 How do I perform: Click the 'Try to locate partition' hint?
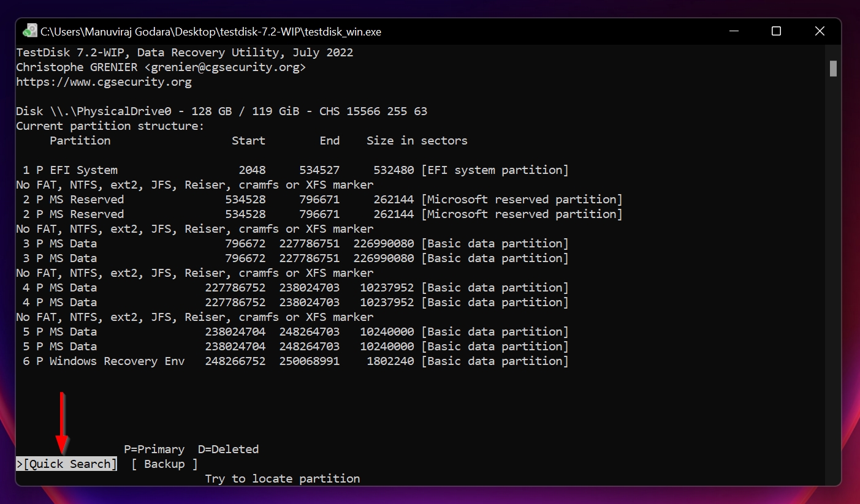(x=283, y=479)
